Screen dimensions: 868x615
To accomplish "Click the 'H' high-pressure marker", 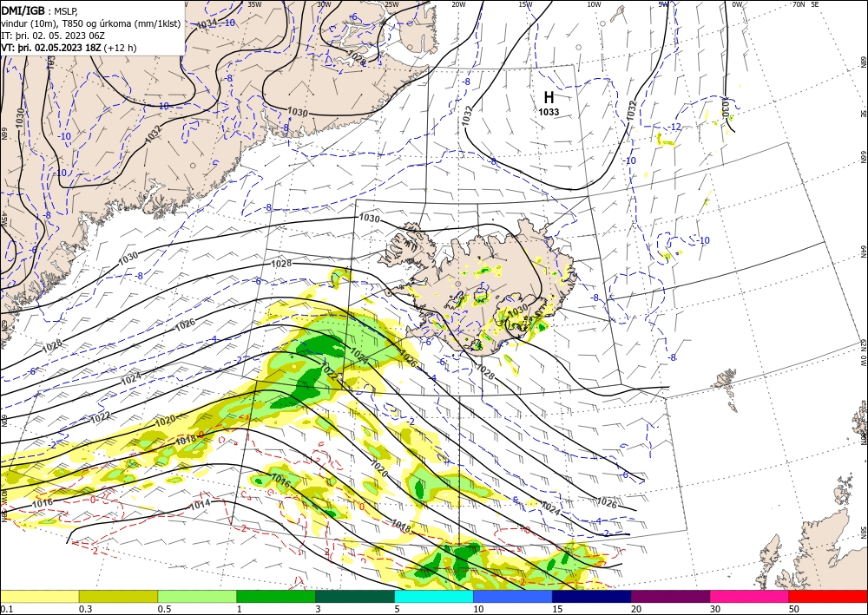I will [549, 97].
